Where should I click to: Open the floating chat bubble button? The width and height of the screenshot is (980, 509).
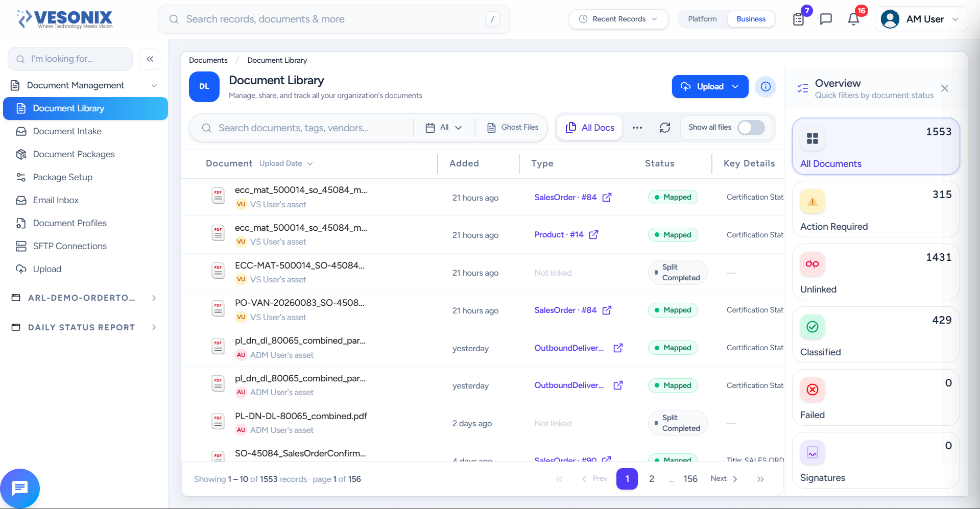(x=20, y=488)
